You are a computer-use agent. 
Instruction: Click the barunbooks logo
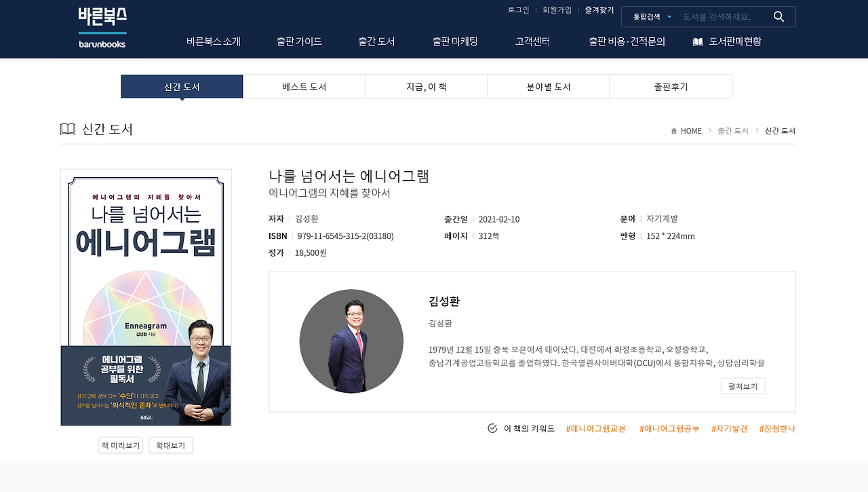tap(102, 28)
